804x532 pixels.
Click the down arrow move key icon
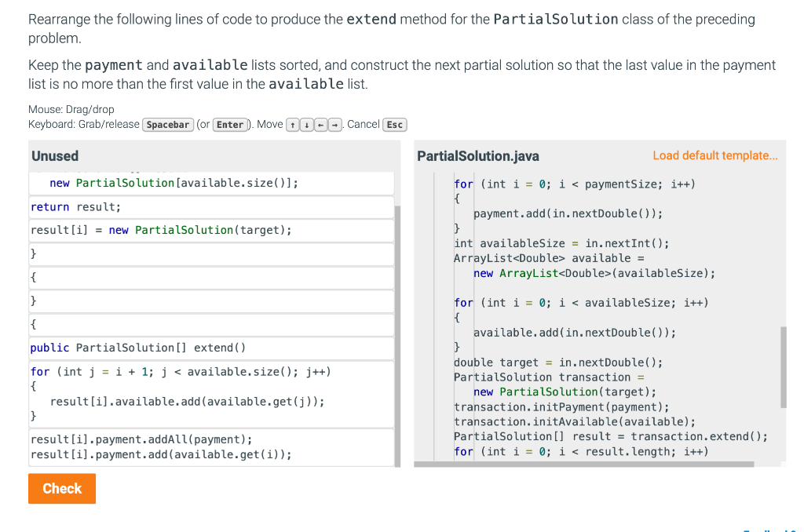tap(306, 124)
